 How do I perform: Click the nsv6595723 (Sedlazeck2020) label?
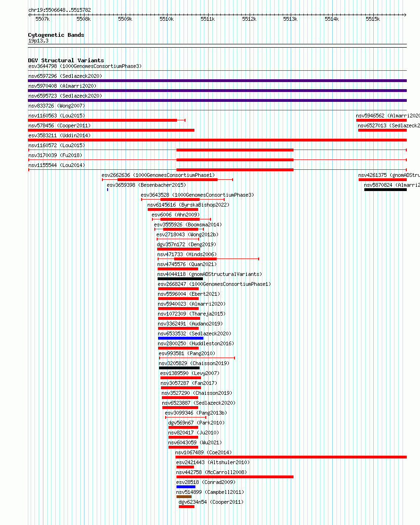[65, 96]
